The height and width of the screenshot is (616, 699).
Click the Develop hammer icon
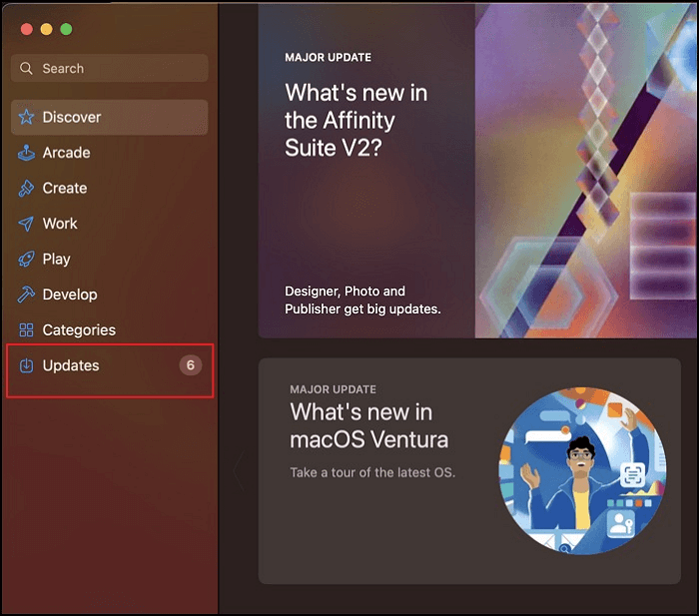pyautogui.click(x=26, y=295)
